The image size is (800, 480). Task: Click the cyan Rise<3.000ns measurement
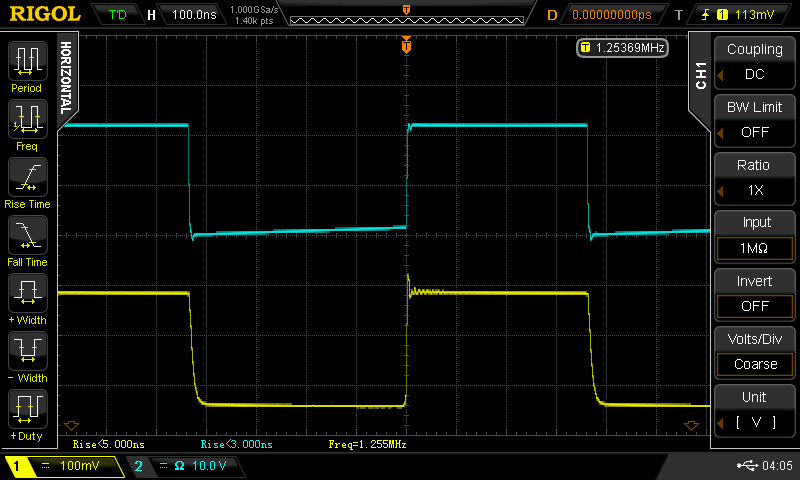(x=236, y=444)
